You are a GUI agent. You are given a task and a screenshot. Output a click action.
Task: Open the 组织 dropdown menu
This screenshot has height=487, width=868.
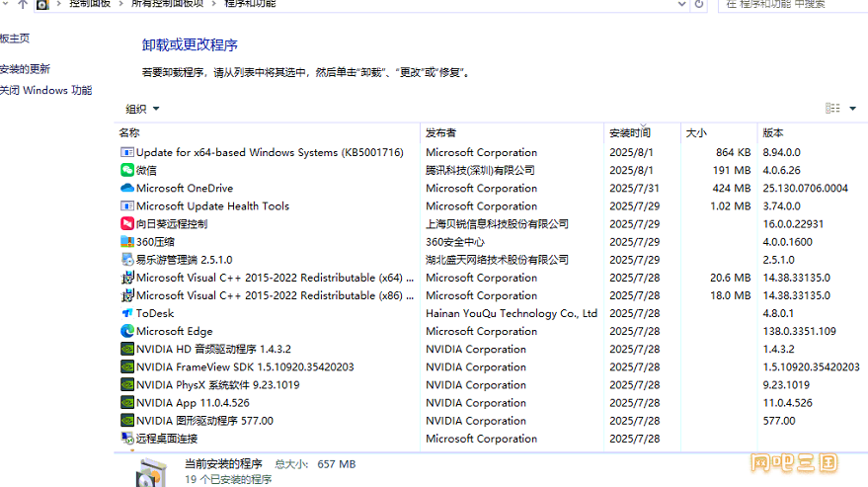(142, 109)
